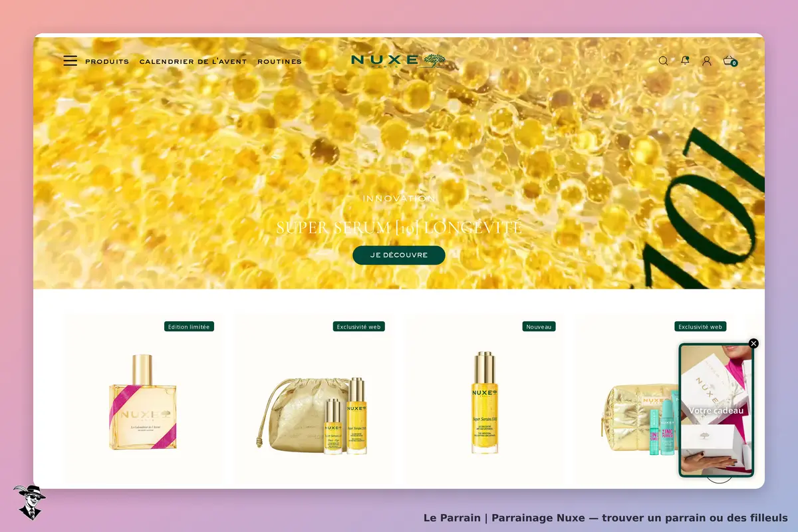Open Calendrier de l'Avent menu item
This screenshot has width=798, height=532.
pyautogui.click(x=193, y=61)
